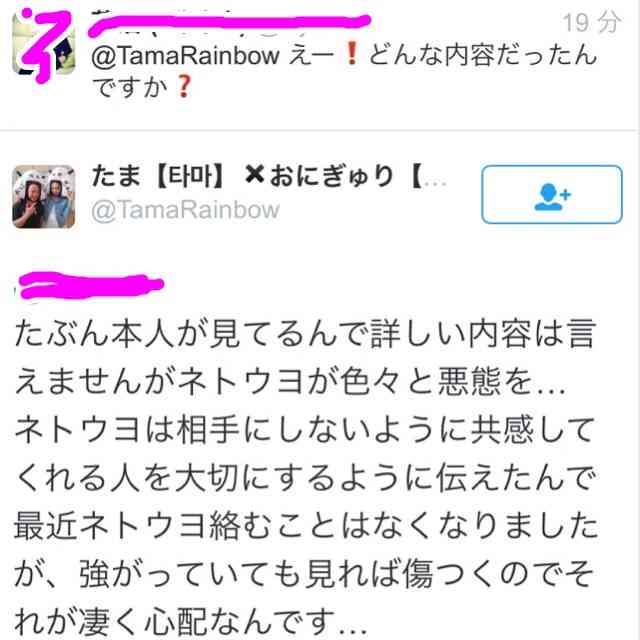This screenshot has width=640, height=640.
Task: Click the tweet line starting たぶん本人が見てる
Action: [304, 334]
